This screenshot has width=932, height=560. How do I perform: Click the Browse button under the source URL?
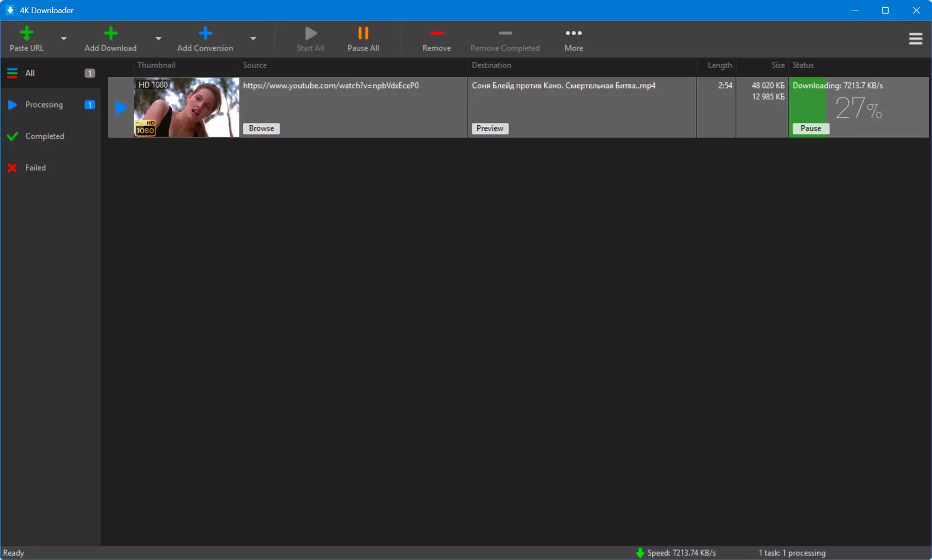pos(261,128)
